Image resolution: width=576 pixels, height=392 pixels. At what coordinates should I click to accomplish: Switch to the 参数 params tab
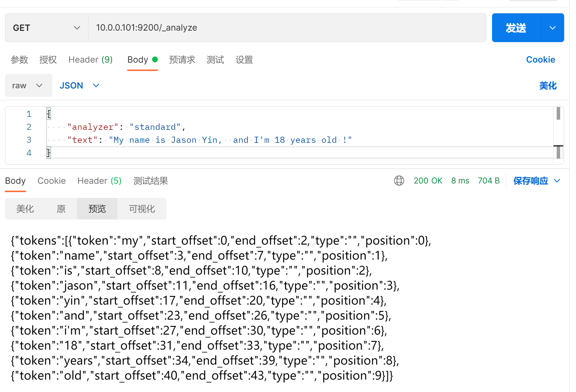pyautogui.click(x=19, y=60)
